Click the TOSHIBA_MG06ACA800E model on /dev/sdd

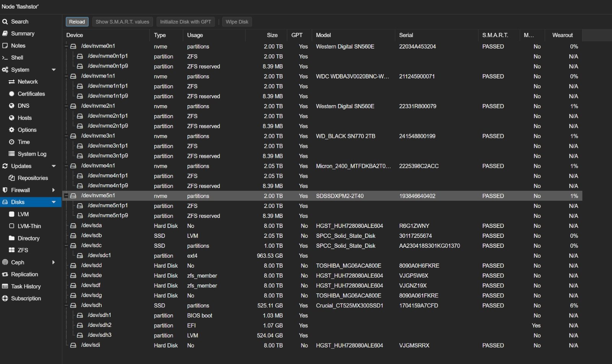[348, 266]
